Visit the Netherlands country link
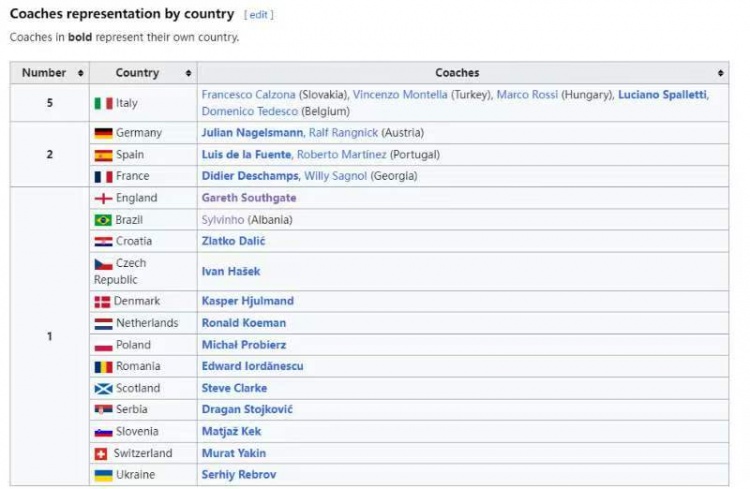 coord(147,323)
